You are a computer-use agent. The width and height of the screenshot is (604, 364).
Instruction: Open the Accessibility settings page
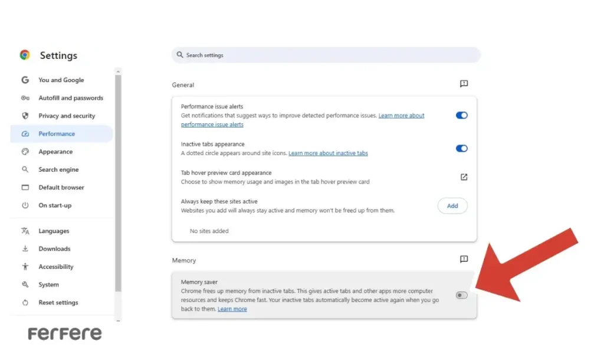pyautogui.click(x=56, y=267)
